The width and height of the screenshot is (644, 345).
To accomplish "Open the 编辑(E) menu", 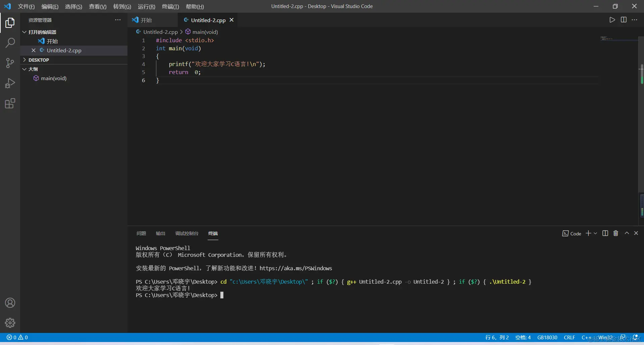I will point(50,7).
